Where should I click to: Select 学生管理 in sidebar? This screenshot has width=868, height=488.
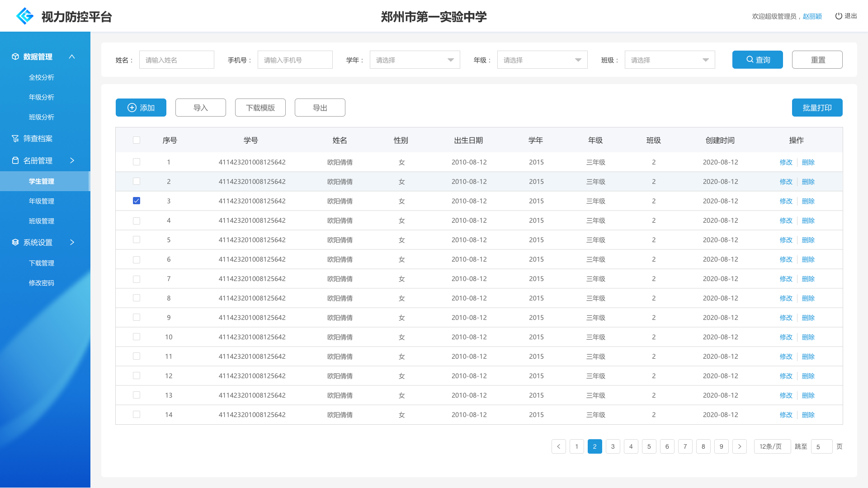pyautogui.click(x=45, y=181)
